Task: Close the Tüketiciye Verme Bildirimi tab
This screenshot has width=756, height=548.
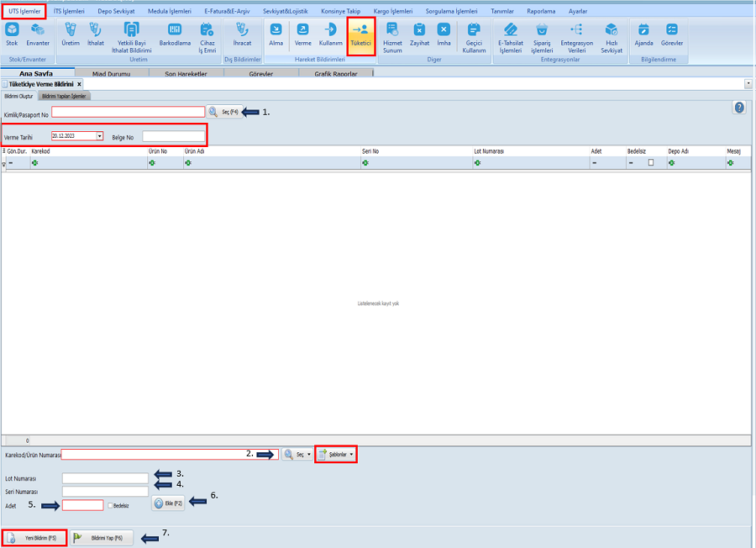Action: click(79, 84)
